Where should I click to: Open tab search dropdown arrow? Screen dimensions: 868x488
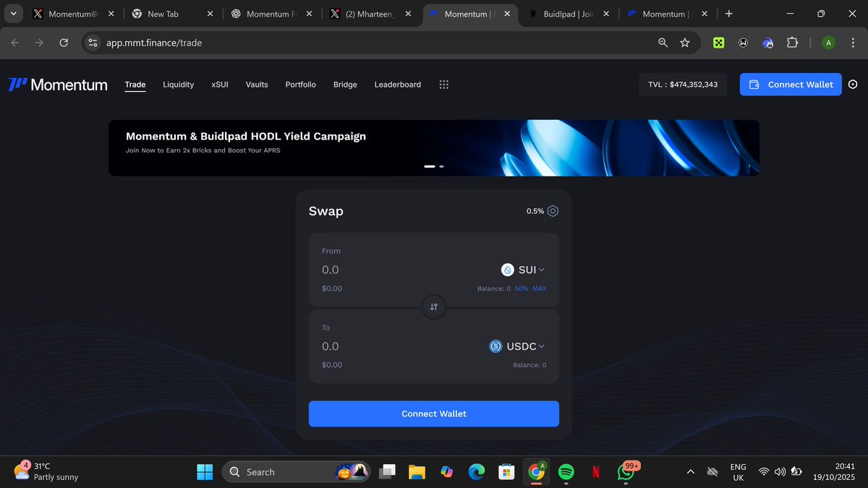click(13, 14)
